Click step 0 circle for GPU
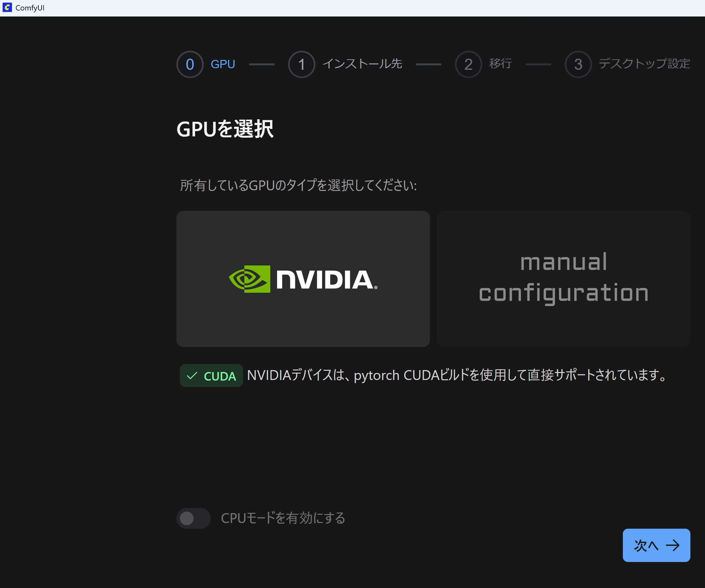Viewport: 705px width, 588px height. coord(190,64)
